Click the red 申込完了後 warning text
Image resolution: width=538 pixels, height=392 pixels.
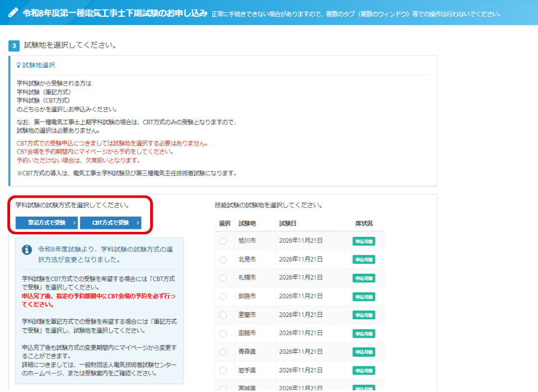pos(99,300)
